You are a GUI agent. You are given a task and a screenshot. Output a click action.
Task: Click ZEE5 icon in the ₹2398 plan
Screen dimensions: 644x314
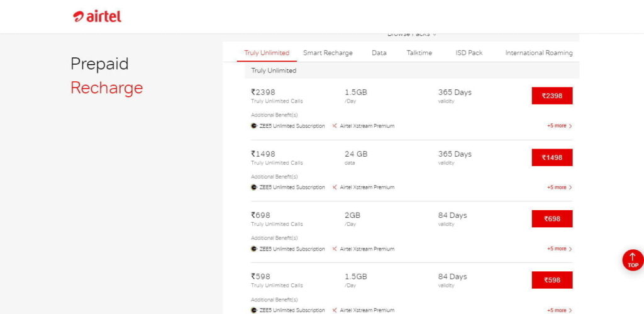click(254, 126)
